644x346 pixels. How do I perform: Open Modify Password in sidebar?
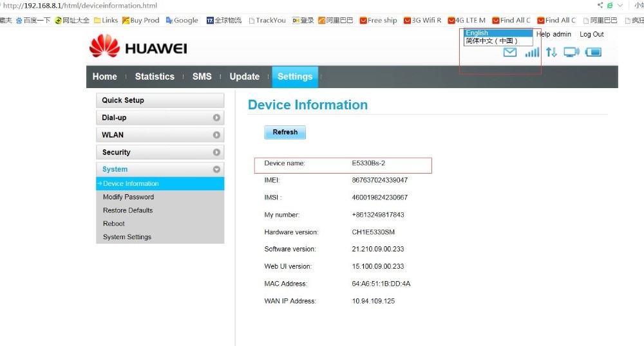[x=128, y=197]
